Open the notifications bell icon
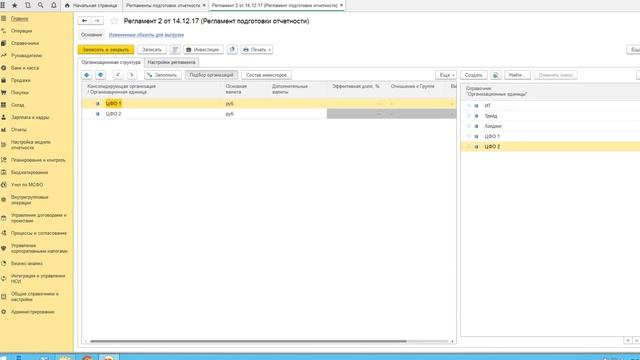The height and width of the screenshot is (360, 640). 53,5
